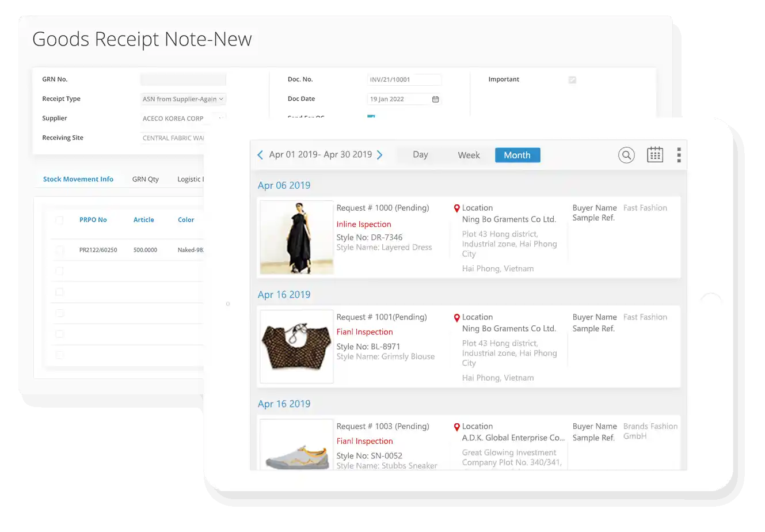Open the search magnifier icon
This screenshot has width=765, height=532.
626,155
